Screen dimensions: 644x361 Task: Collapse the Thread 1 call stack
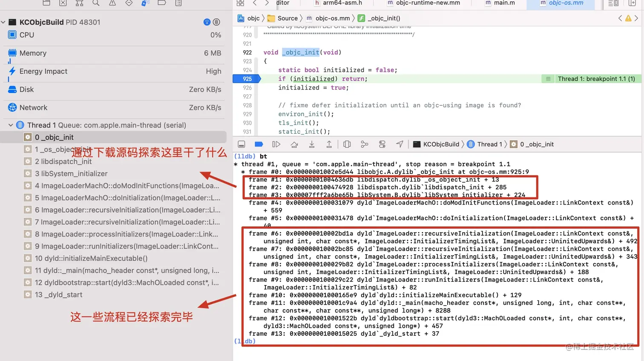(11, 125)
